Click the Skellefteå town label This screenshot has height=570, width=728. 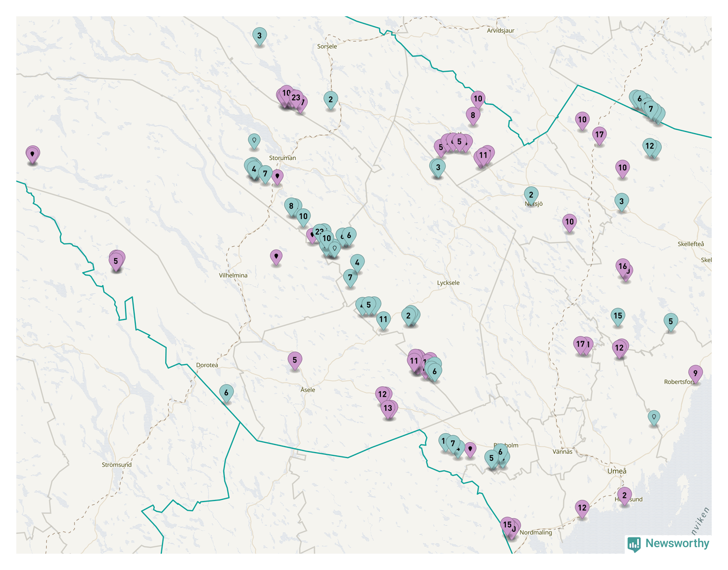pyautogui.click(x=691, y=244)
